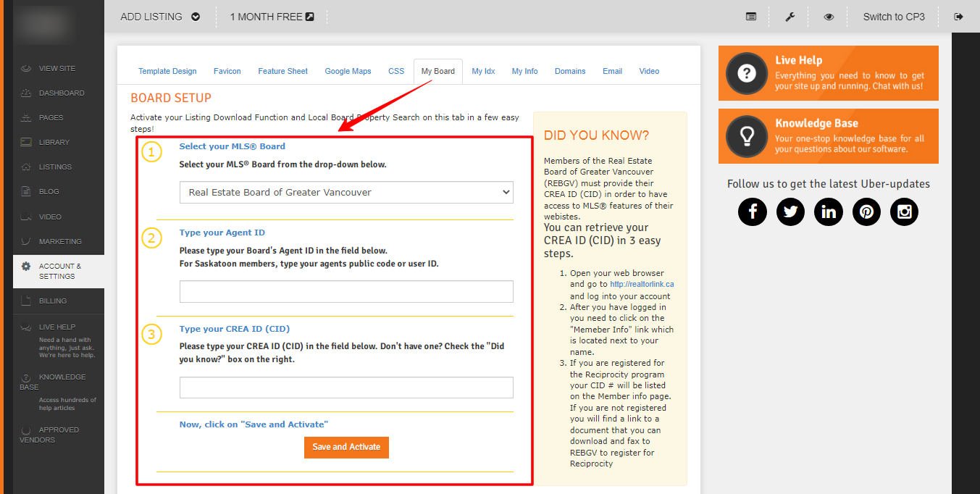The height and width of the screenshot is (494, 980).
Task: Follow the realtorlink.ca link
Action: tap(642, 285)
